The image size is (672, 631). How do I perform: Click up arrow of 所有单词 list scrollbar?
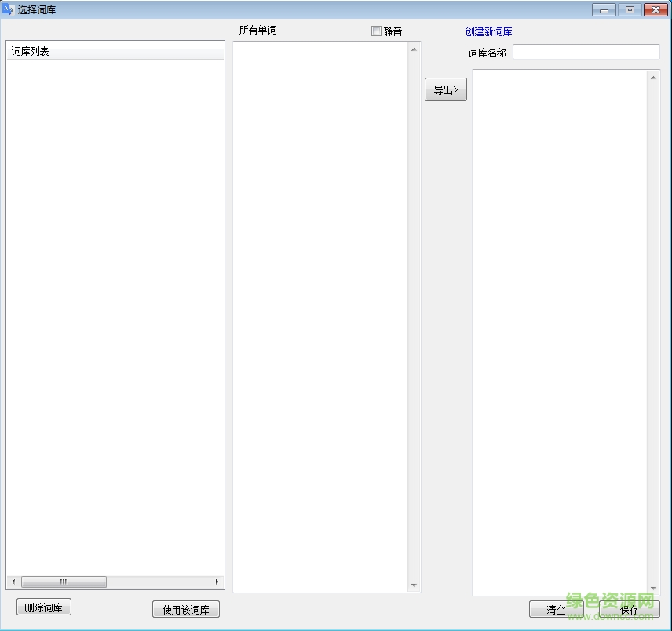pyautogui.click(x=414, y=49)
